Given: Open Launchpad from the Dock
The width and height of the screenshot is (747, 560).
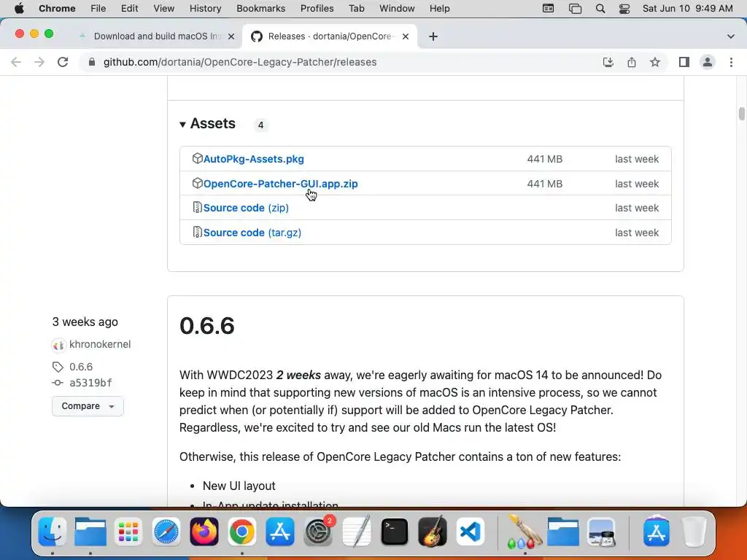Looking at the screenshot, I should click(x=128, y=532).
